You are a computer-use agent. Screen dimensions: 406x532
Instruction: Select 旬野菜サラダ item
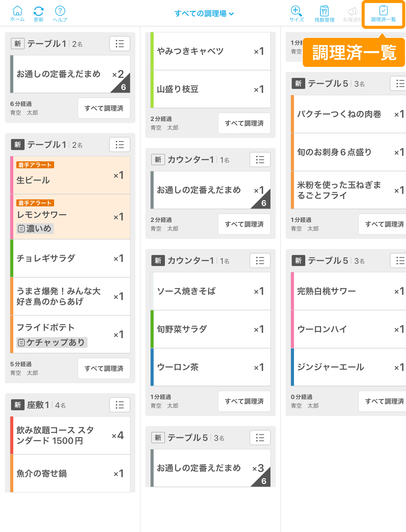pyautogui.click(x=211, y=329)
